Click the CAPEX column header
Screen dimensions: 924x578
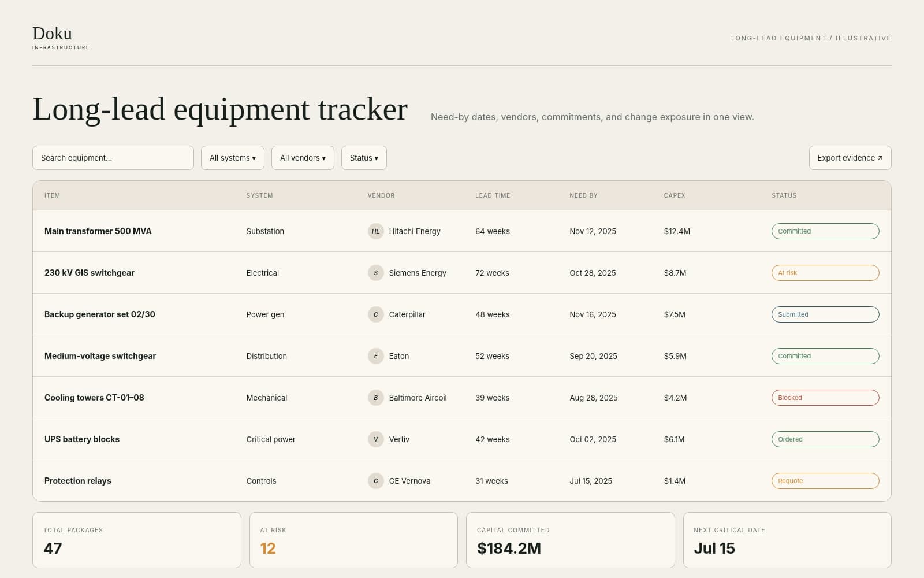pos(675,195)
